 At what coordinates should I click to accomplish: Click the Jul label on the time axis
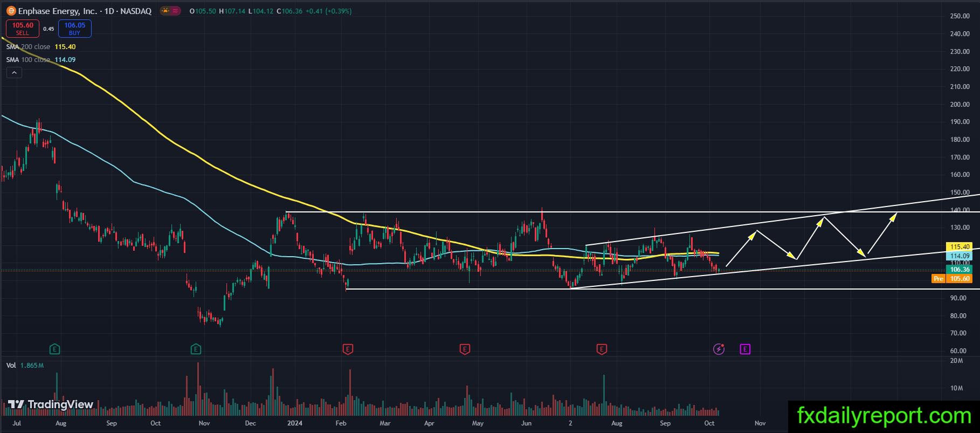17,423
